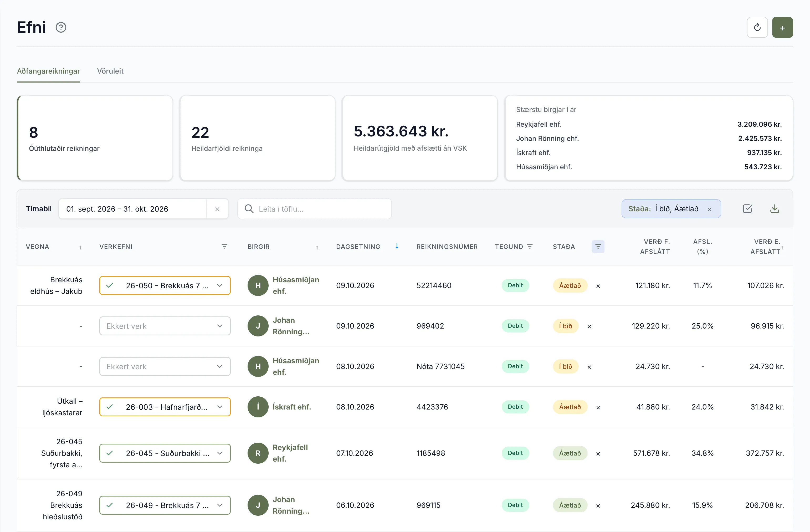The height and width of the screenshot is (532, 810).
Task: Focus the Leita í töflu search field
Action: [315, 209]
